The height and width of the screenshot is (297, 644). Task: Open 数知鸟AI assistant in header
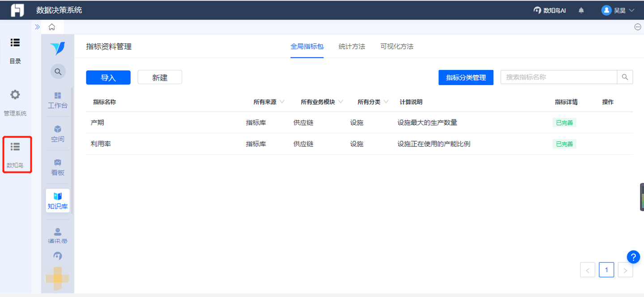(550, 10)
